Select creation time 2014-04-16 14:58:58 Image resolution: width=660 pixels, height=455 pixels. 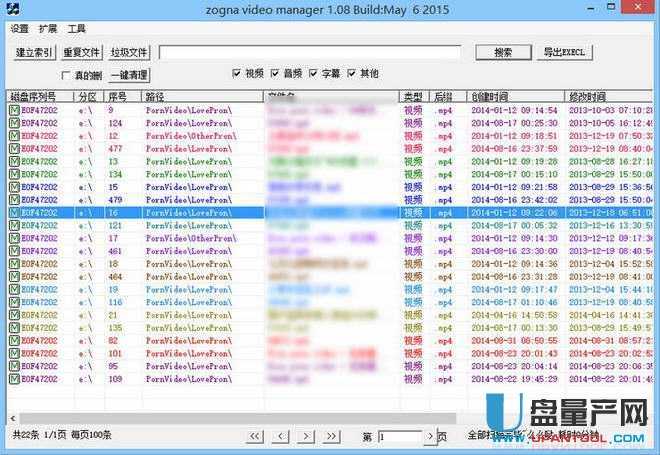(x=514, y=315)
